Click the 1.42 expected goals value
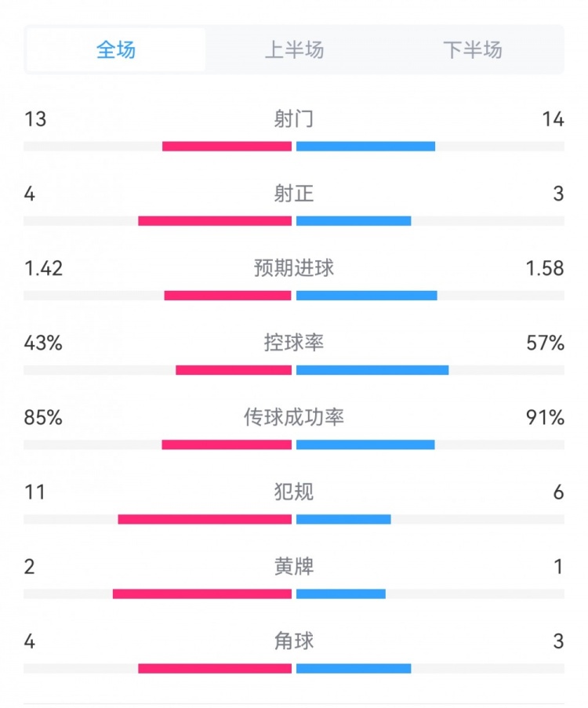Viewport: 588px width, 708px height. click(x=44, y=268)
